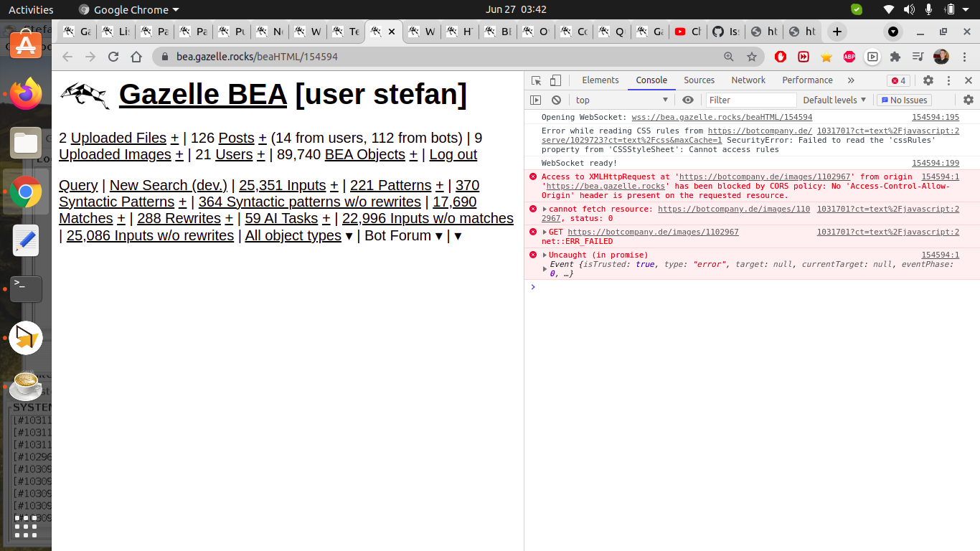Open the DevTools three-dot customize menu

(x=948, y=80)
